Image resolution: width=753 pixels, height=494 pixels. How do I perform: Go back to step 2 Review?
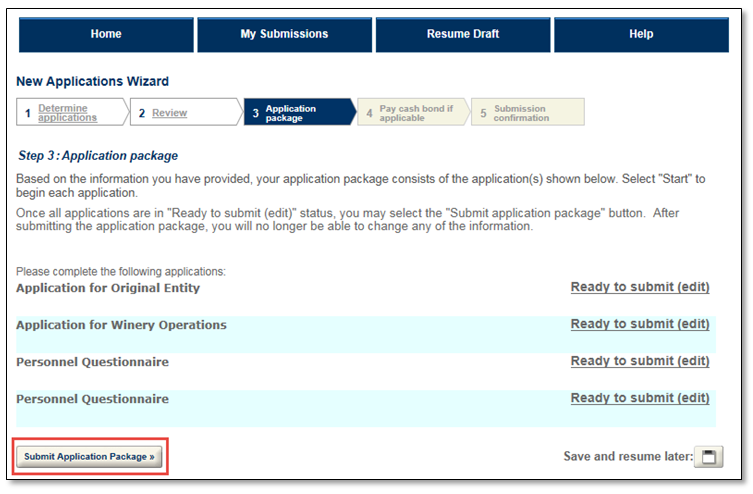[x=169, y=113]
